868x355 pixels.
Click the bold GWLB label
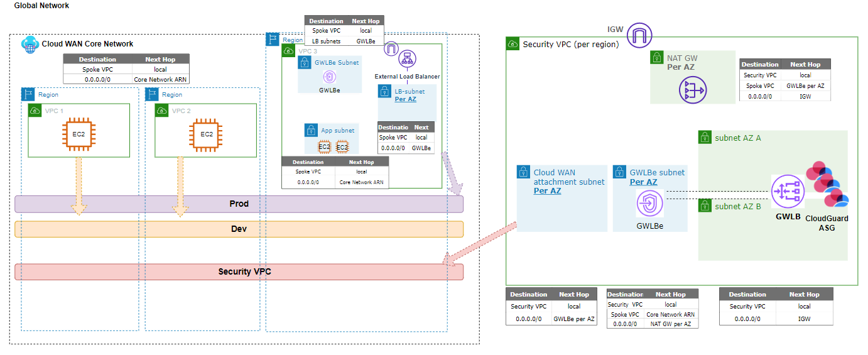[788, 217]
